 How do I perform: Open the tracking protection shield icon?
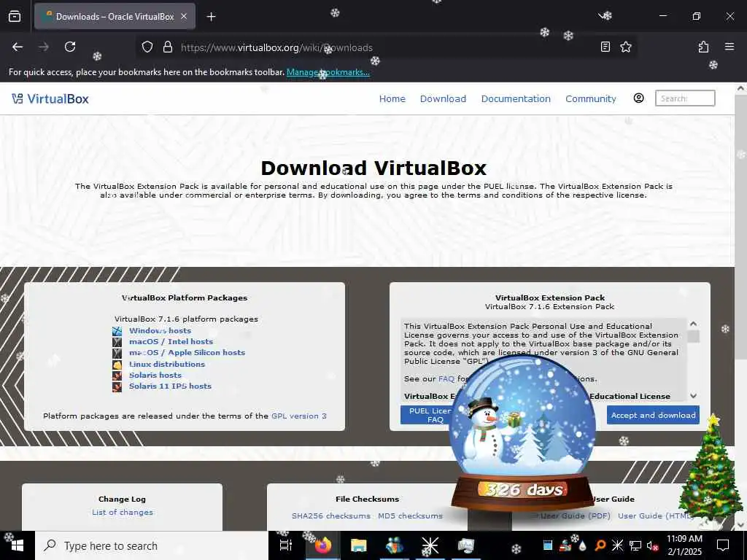point(147,47)
